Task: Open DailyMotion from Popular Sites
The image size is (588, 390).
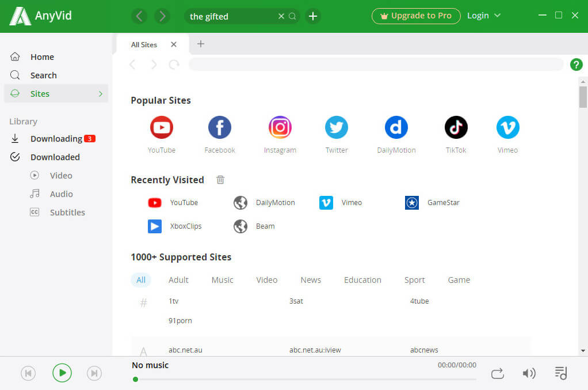Action: 396,128
